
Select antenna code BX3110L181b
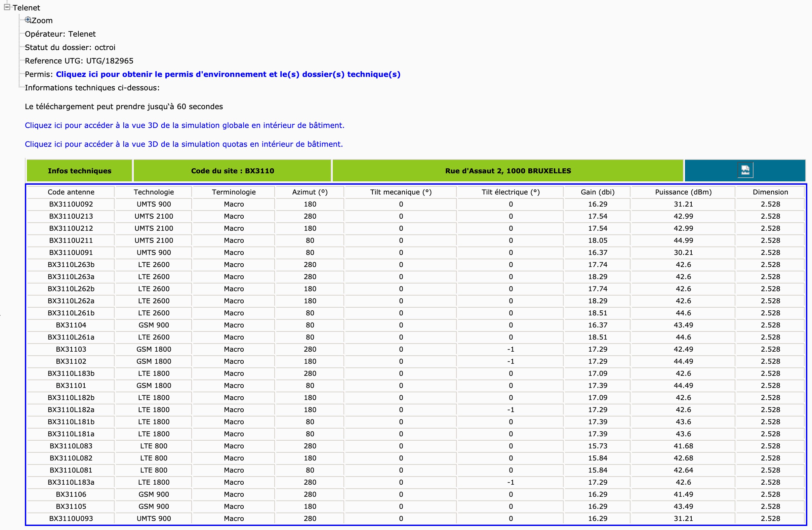click(x=71, y=422)
